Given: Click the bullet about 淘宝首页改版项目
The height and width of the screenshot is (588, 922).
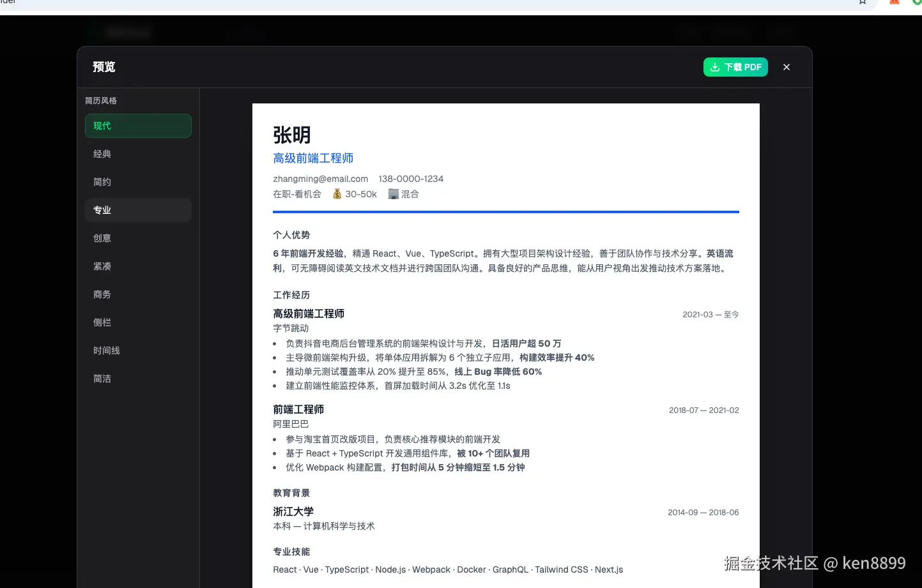Looking at the screenshot, I should pyautogui.click(x=393, y=439).
